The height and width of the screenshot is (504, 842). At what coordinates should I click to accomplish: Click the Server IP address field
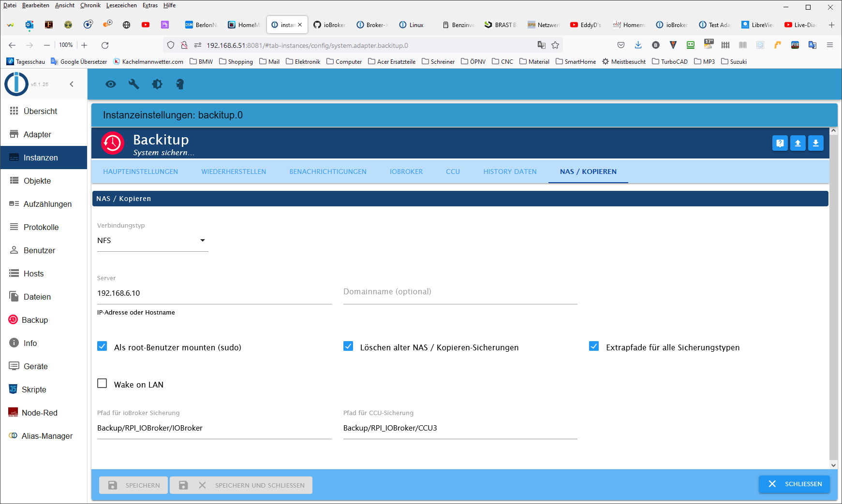point(214,293)
